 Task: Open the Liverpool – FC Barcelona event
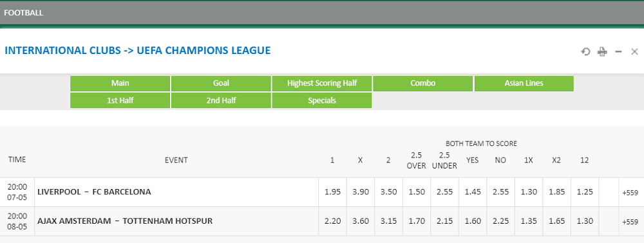pos(94,192)
